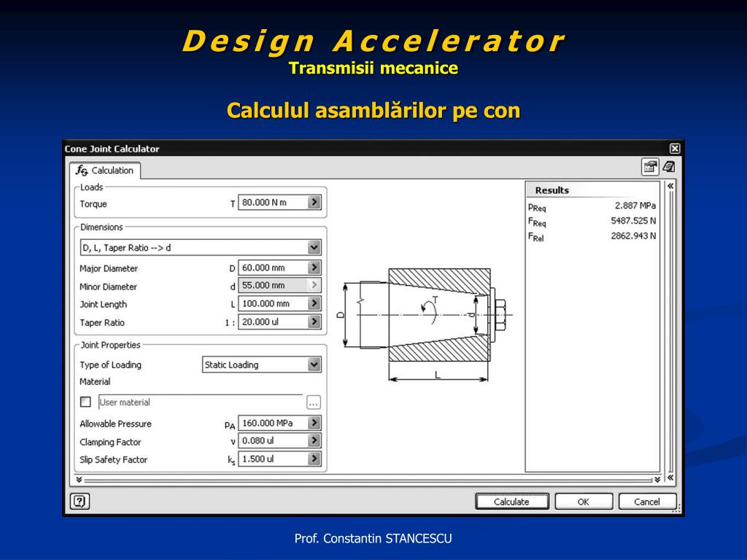Click the lower-right double-arrow above Calculate
The image size is (747, 560).
click(657, 480)
